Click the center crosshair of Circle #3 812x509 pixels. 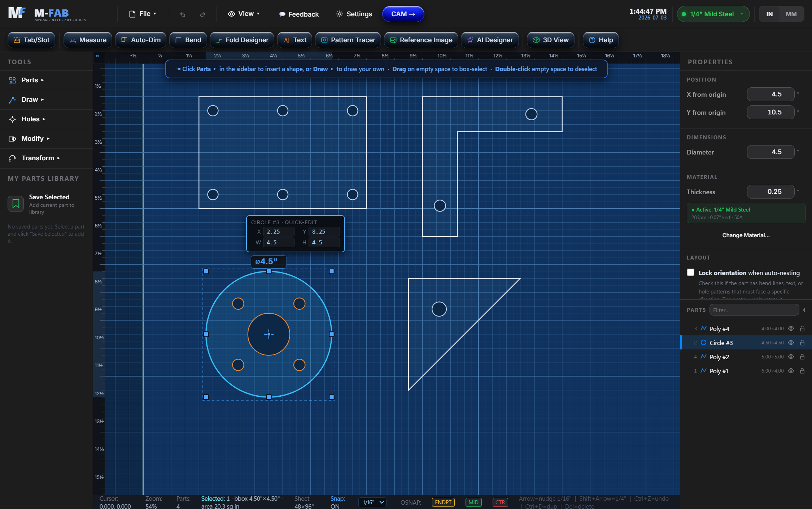[x=269, y=334]
